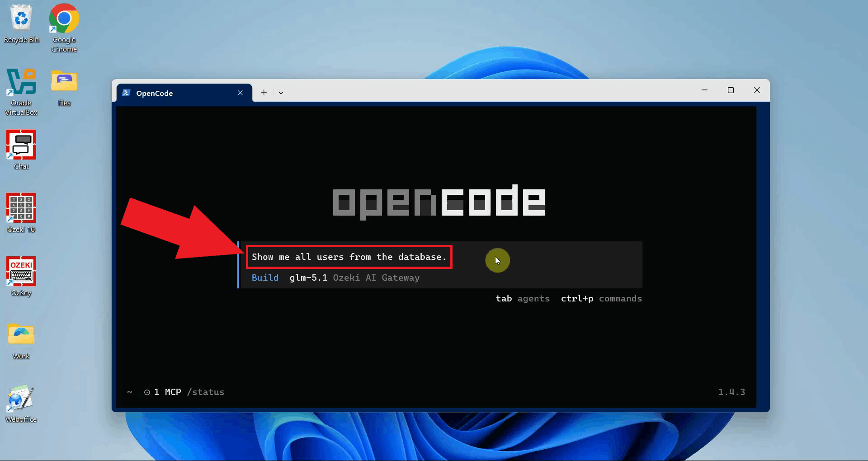The height and width of the screenshot is (461, 868).
Task: Minimize the OpenCode terminal window
Action: [x=704, y=90]
